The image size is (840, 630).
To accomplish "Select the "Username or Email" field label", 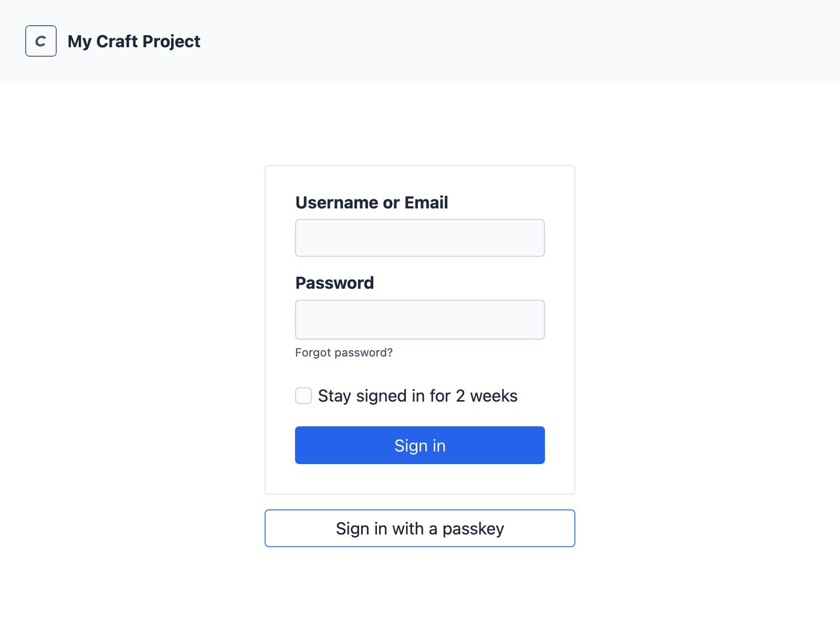I will click(372, 202).
